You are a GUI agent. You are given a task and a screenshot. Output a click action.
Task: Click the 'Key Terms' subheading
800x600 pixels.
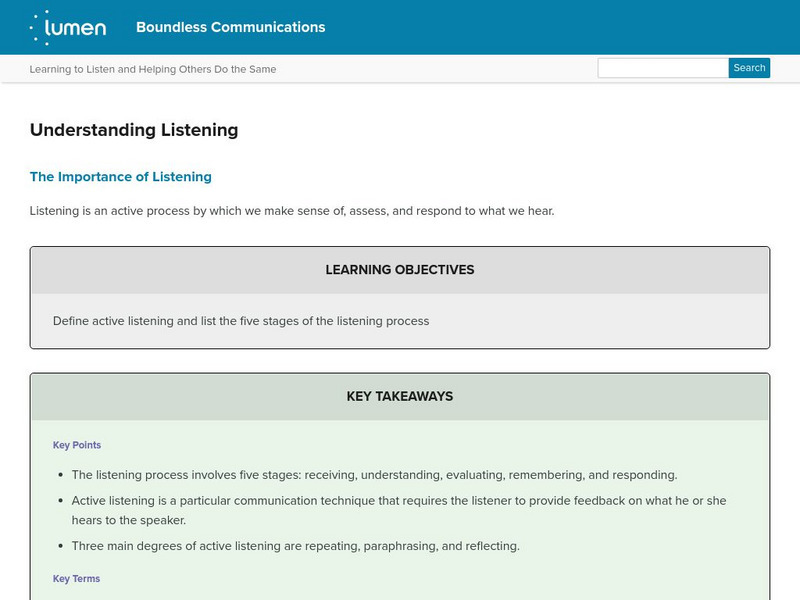pos(77,579)
